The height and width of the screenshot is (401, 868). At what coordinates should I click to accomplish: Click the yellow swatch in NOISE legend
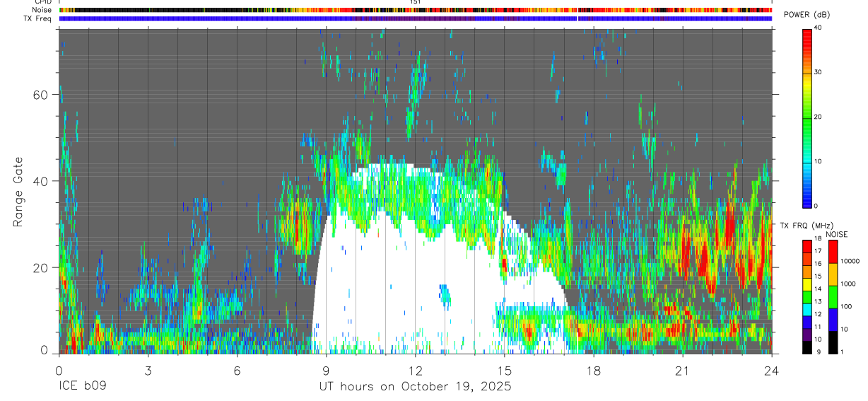tap(833, 275)
